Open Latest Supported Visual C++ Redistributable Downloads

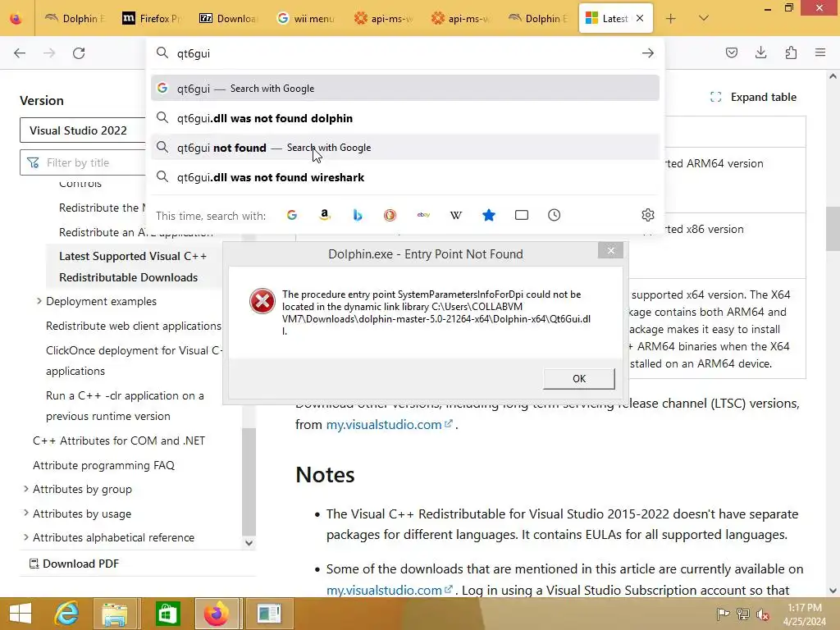point(133,267)
